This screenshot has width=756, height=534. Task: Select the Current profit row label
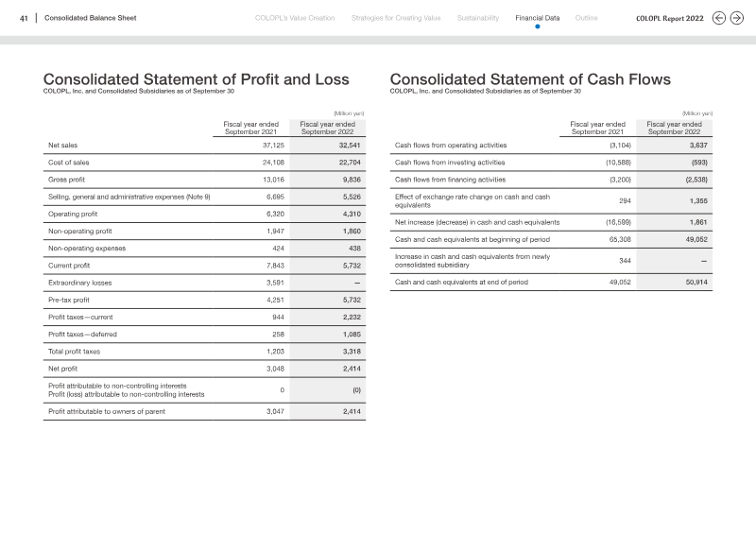pyautogui.click(x=69, y=266)
